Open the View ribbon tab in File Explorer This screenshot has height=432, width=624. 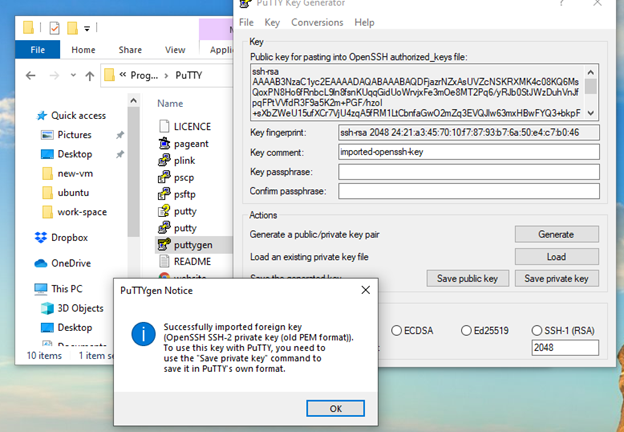pyautogui.click(x=175, y=50)
